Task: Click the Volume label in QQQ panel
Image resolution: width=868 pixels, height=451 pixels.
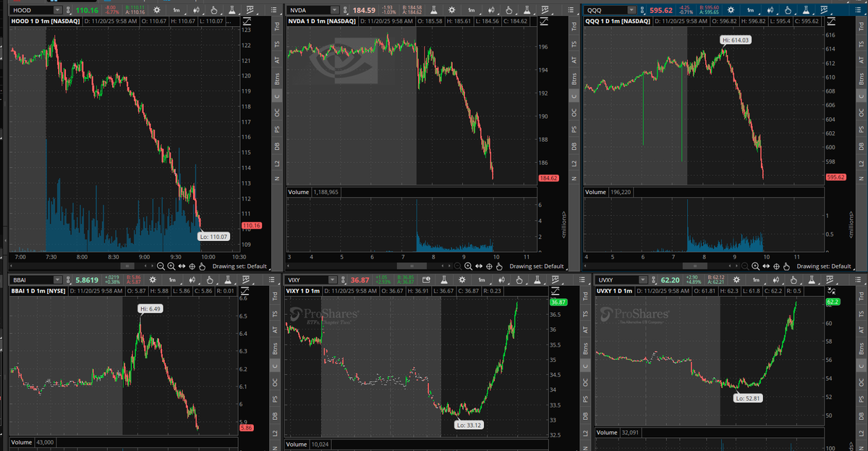Action: tap(596, 193)
